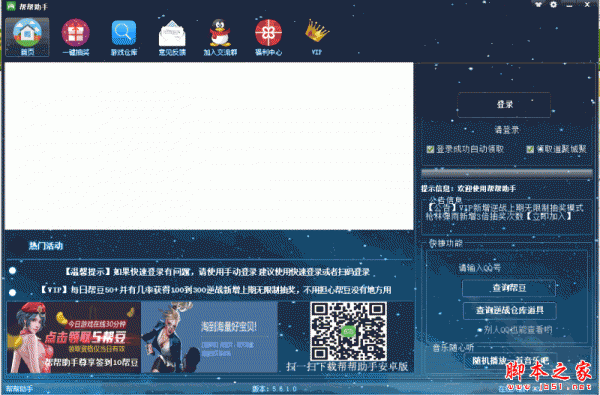
Task: Click 提示信息: 欢迎使用帮帮助手 text
Action: tap(468, 189)
